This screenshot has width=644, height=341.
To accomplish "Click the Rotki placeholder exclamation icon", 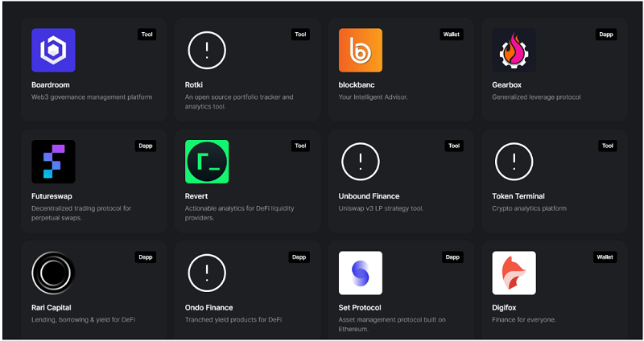I will coord(207,51).
